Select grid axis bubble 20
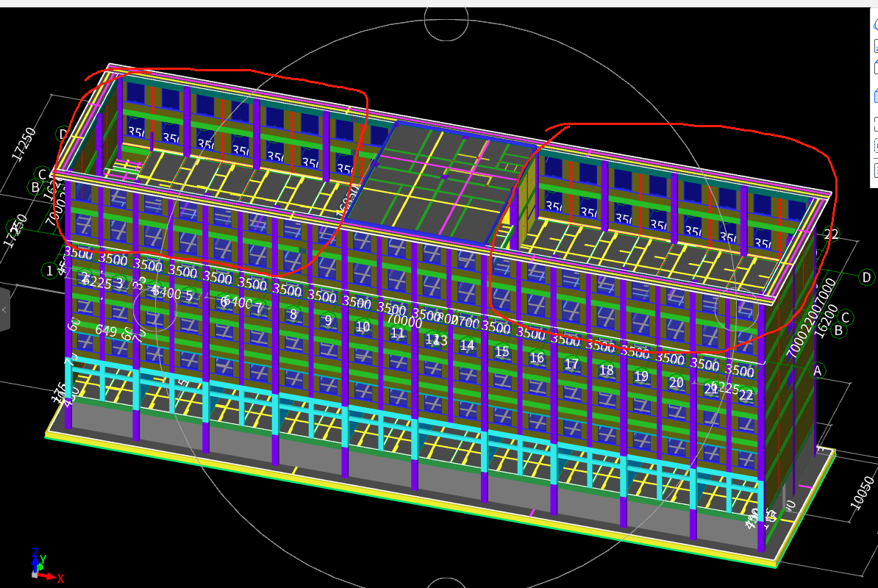 (x=676, y=383)
